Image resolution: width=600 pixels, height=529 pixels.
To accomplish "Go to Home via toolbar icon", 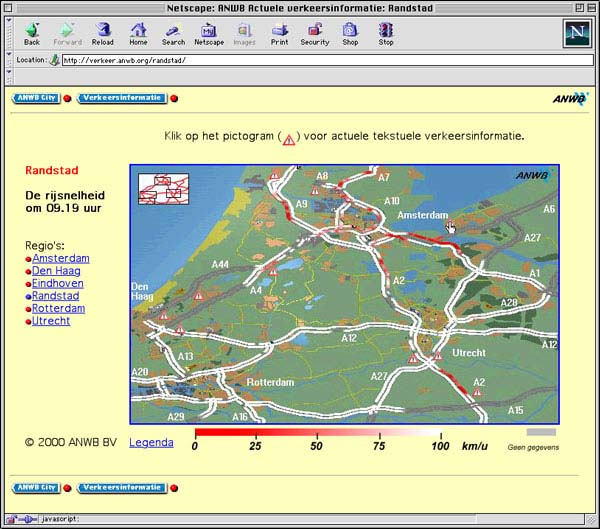I will [138, 34].
